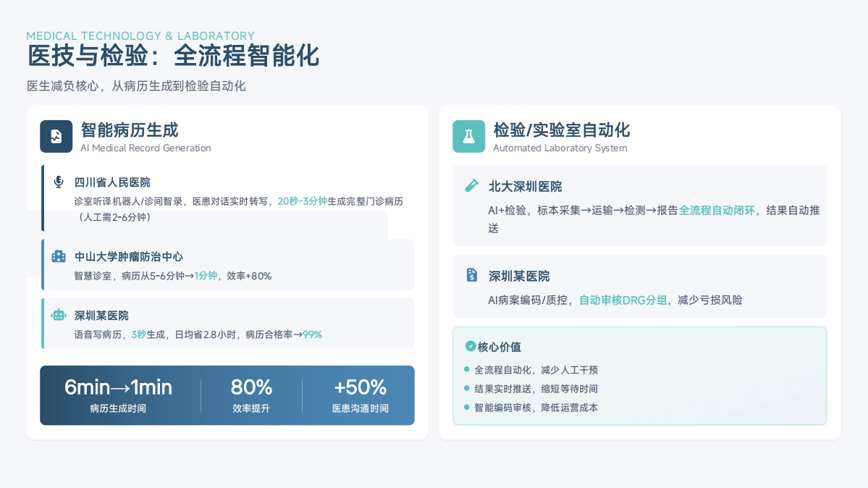The height and width of the screenshot is (488, 868).
Task: Click the highlighted 自动审核DRG分组 text
Action: point(623,300)
